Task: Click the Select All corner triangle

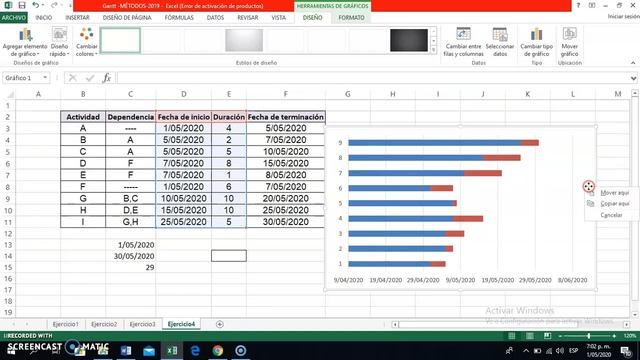Action: point(10,94)
